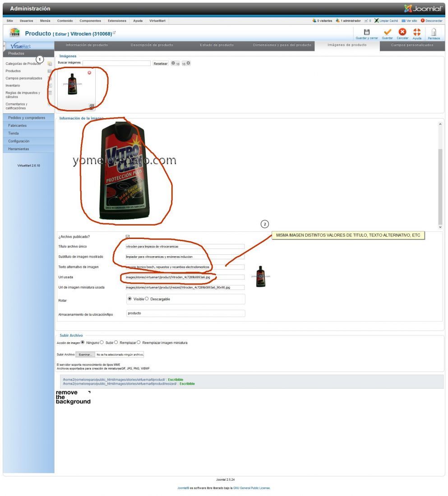Click the Joomla! logo in header
Screen dimensions: 448x496
[423, 9]
